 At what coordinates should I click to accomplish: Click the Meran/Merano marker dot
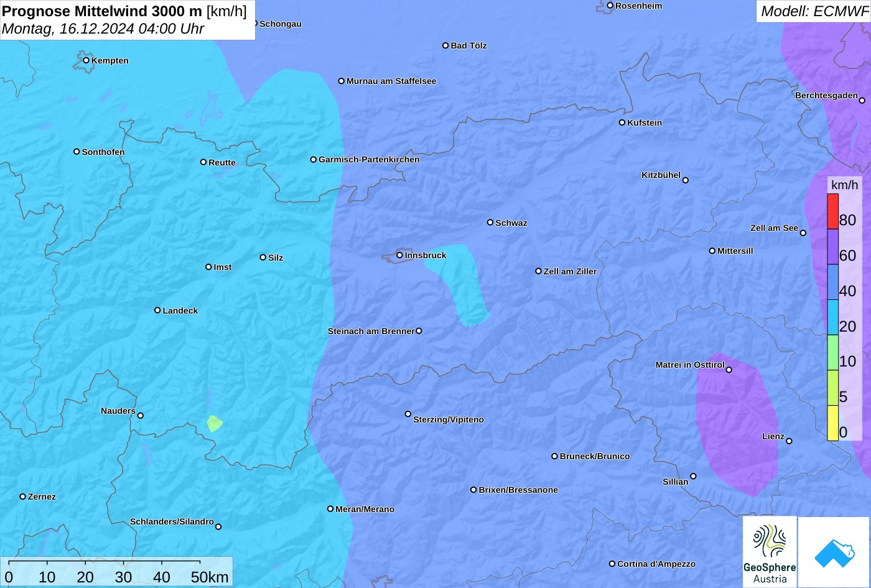coord(330,509)
